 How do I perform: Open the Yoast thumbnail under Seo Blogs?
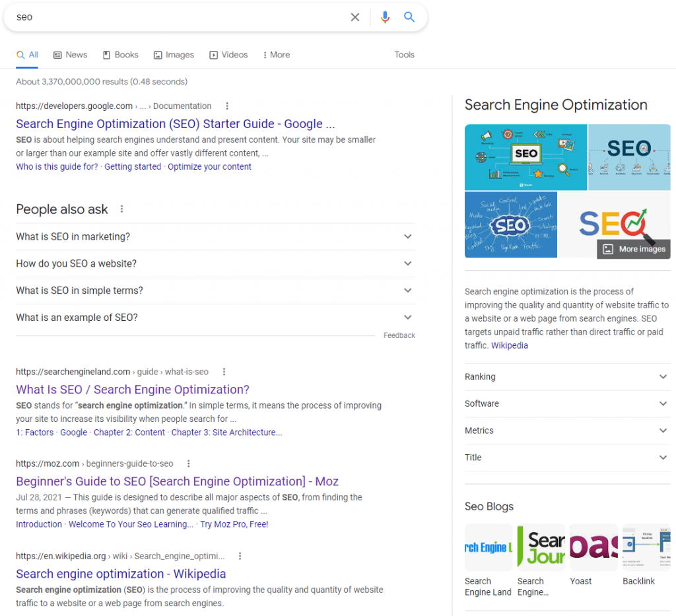(593, 547)
